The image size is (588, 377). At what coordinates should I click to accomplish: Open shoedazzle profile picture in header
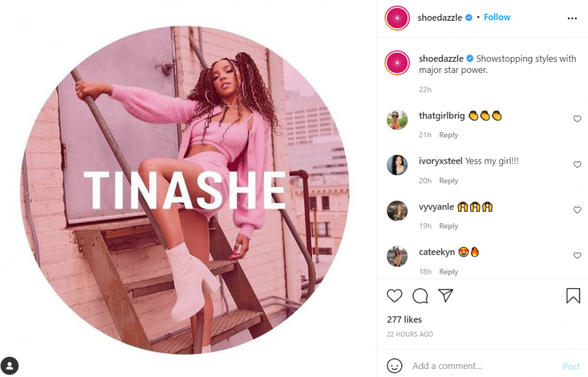(397, 18)
